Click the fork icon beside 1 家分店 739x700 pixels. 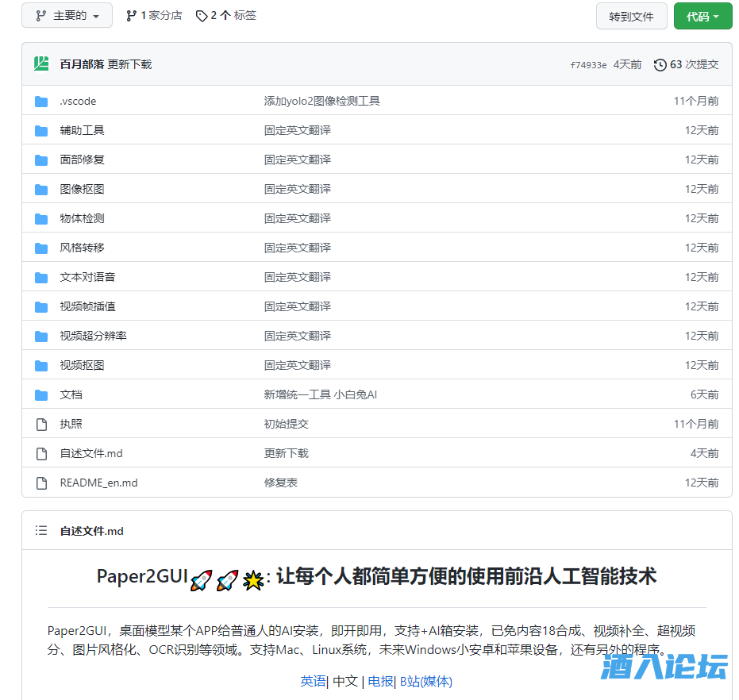click(x=131, y=16)
